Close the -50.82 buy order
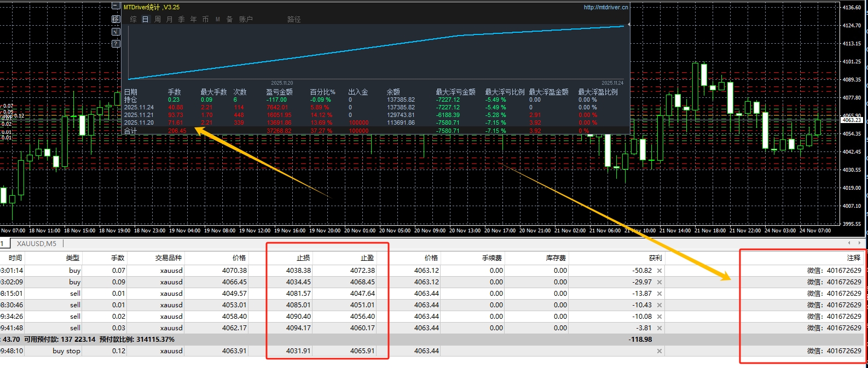Screen dimensions: 868x368 click(659, 271)
